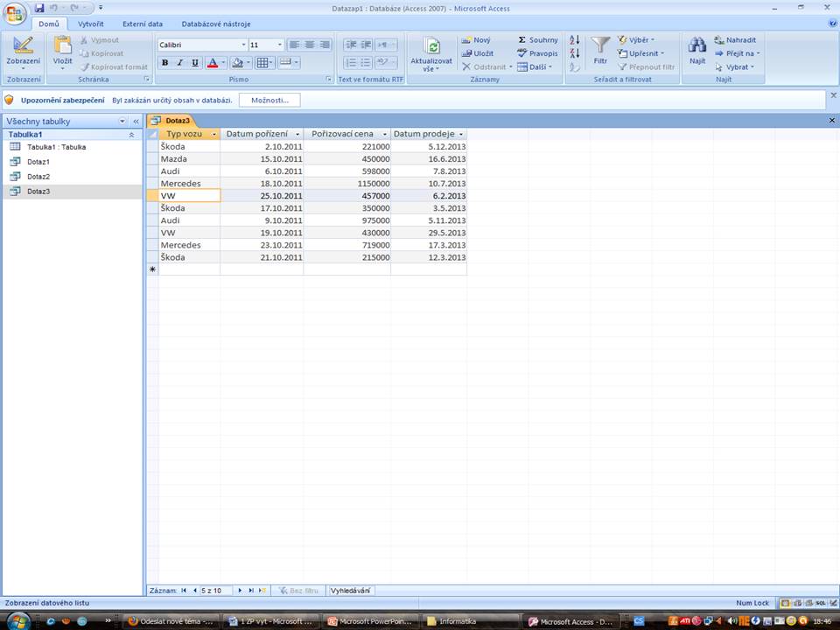Click the Možnosti... security button

coord(269,101)
